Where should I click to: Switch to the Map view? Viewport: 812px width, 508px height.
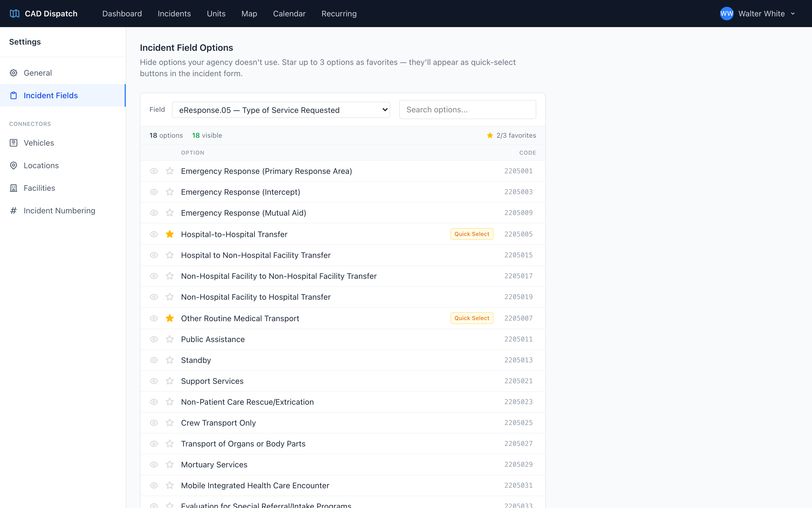pyautogui.click(x=249, y=14)
